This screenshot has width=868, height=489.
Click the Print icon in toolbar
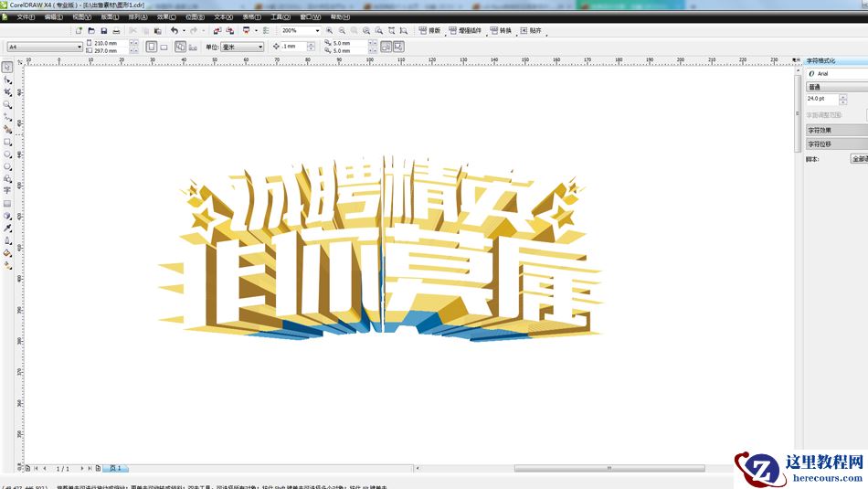(x=116, y=30)
